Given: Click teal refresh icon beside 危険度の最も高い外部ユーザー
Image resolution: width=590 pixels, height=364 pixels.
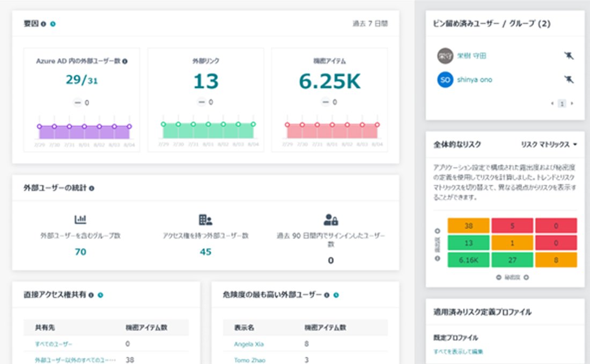Looking at the screenshot, I should [x=336, y=295].
